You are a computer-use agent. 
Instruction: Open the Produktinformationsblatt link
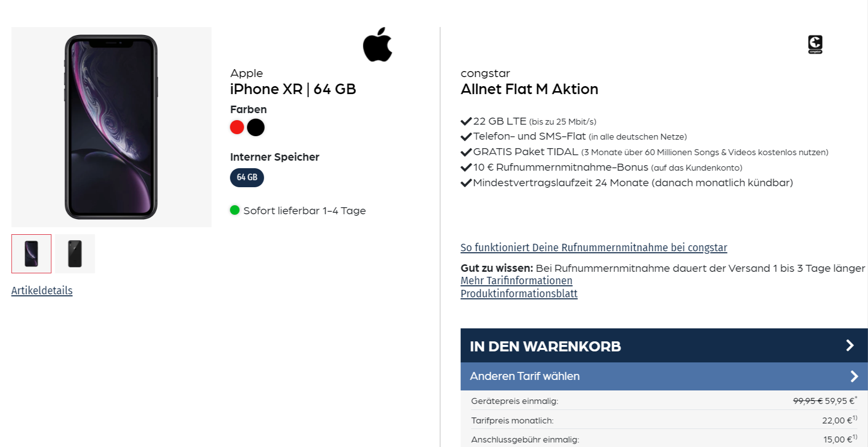tap(519, 294)
